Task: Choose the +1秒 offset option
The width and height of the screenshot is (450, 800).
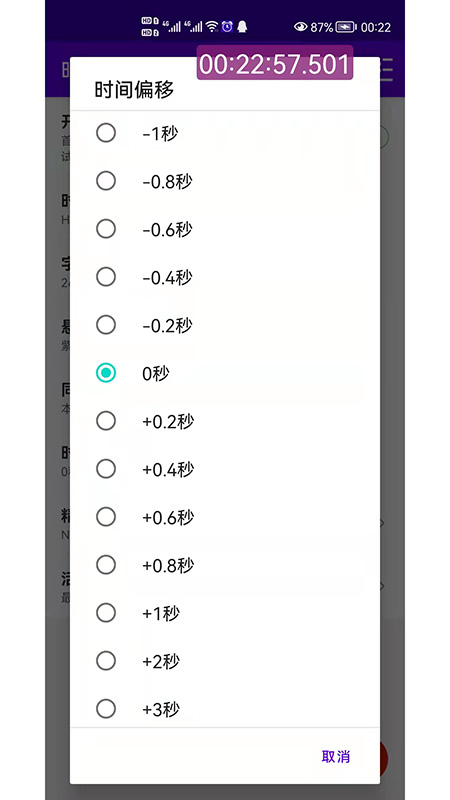Action: click(224, 613)
